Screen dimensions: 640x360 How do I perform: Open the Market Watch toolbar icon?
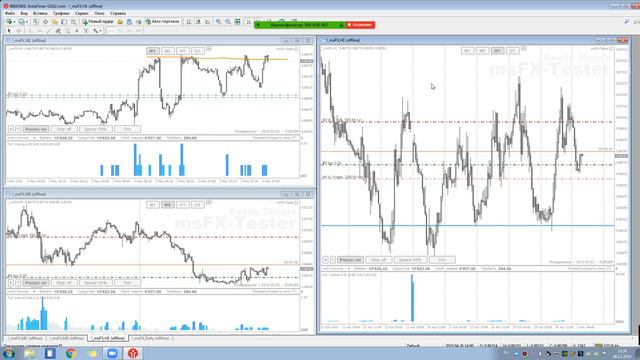[x=36, y=22]
